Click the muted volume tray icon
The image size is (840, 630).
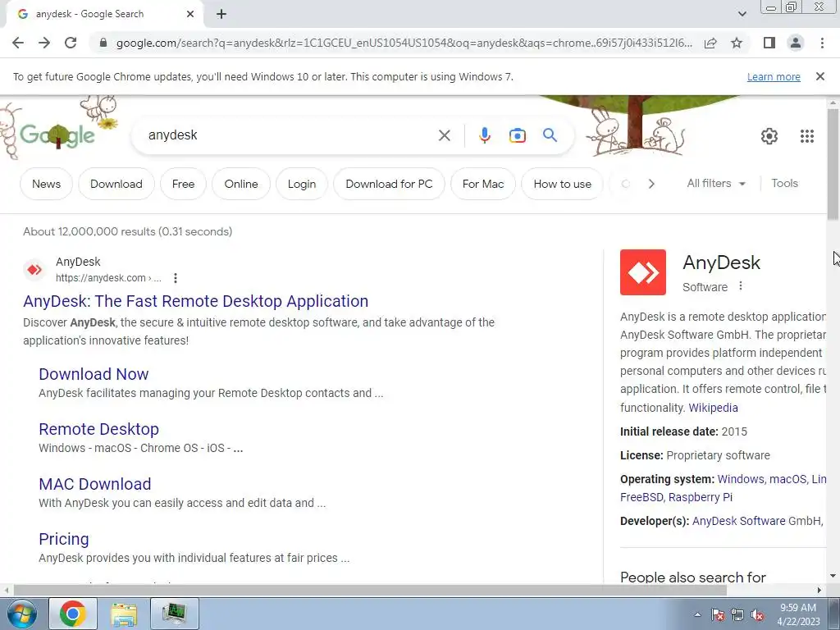coord(757,615)
